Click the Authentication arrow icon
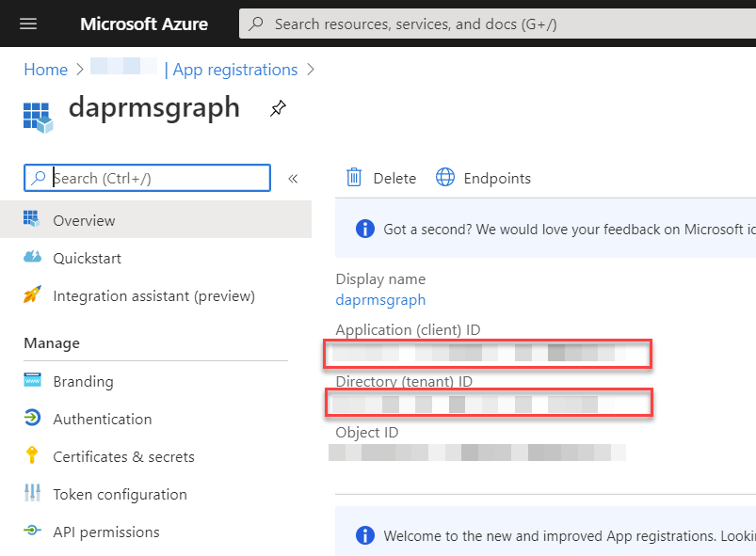Screen dimensions: 756x556 point(32,418)
